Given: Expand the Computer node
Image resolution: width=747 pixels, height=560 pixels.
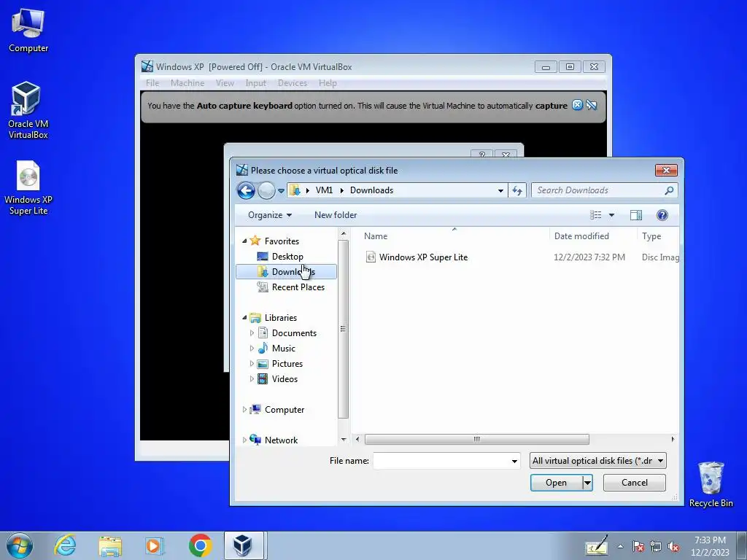Looking at the screenshot, I should point(244,410).
